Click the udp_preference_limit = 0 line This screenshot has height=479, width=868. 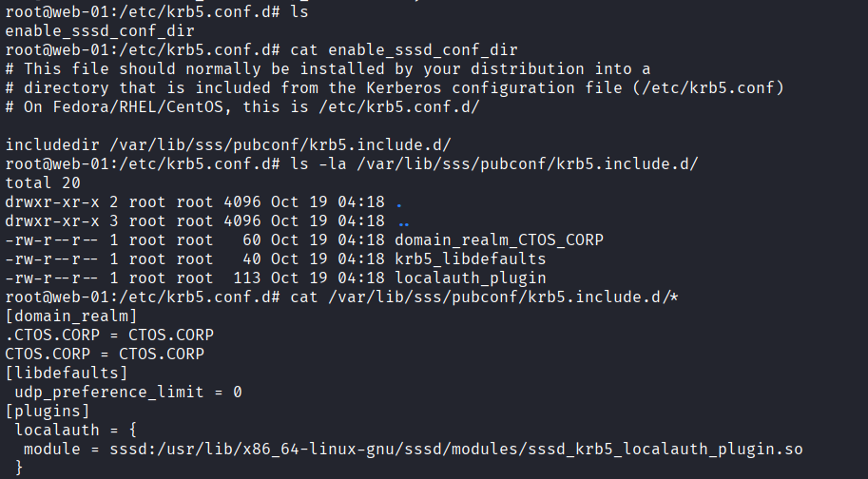128,393
